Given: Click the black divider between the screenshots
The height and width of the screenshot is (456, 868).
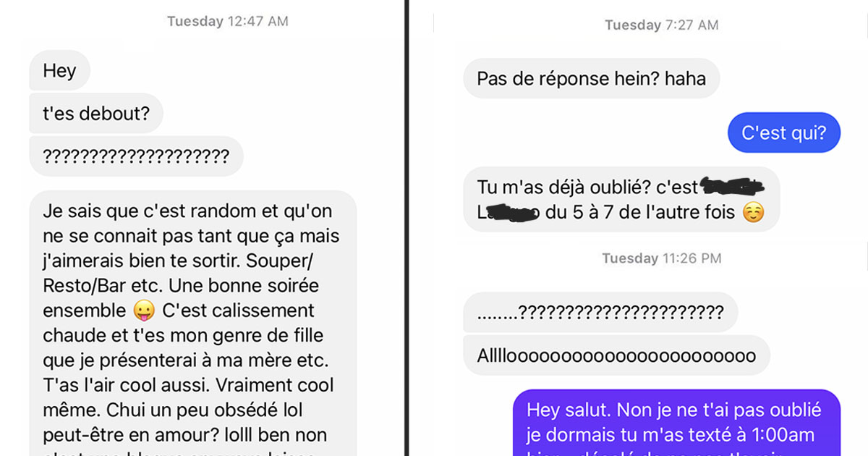Looking at the screenshot, I should (x=407, y=228).
